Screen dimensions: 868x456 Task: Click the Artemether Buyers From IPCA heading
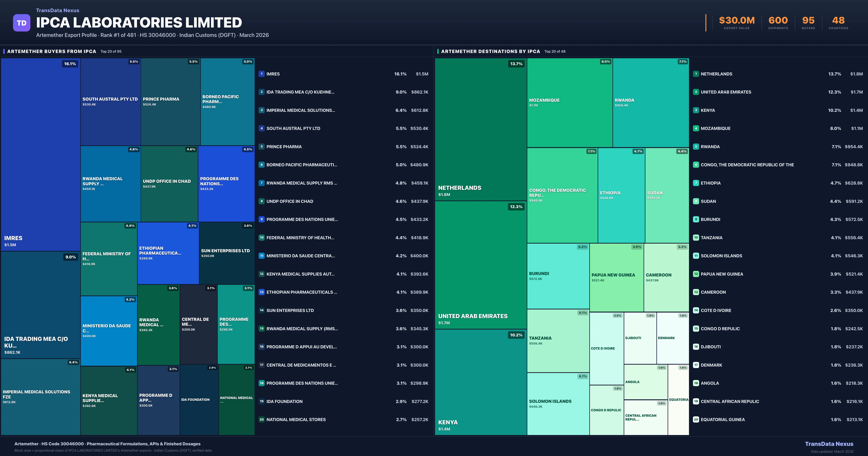[x=52, y=51]
